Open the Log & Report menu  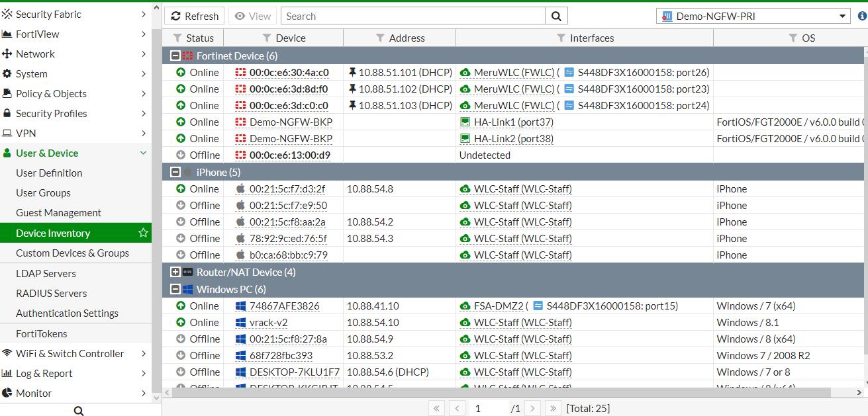coord(75,373)
